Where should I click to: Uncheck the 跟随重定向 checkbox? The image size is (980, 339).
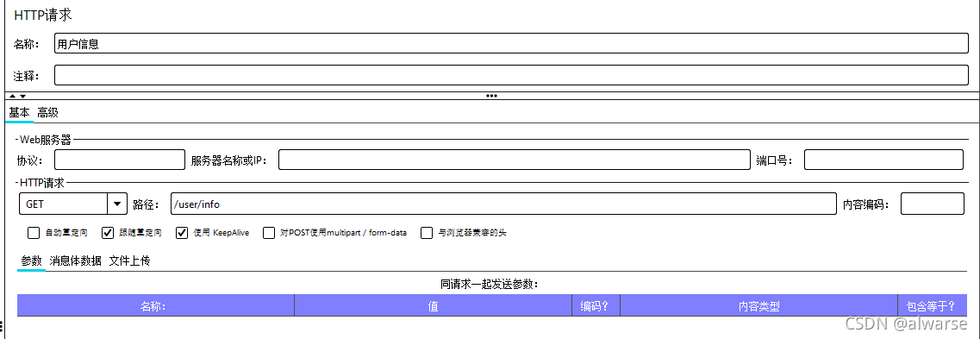click(108, 233)
